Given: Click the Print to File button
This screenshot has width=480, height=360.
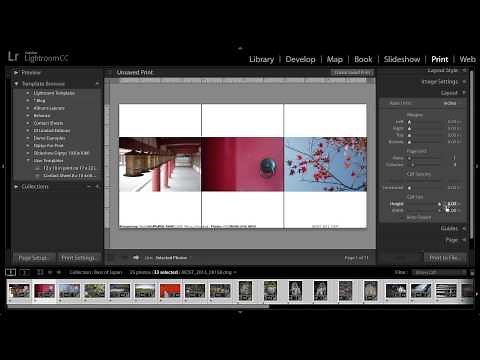Looking at the screenshot, I should (444, 258).
